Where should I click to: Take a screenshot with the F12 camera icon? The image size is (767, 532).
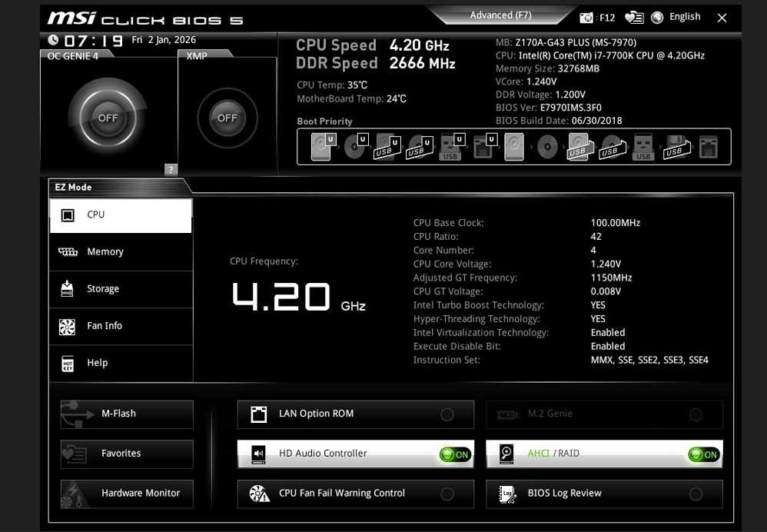(x=586, y=18)
